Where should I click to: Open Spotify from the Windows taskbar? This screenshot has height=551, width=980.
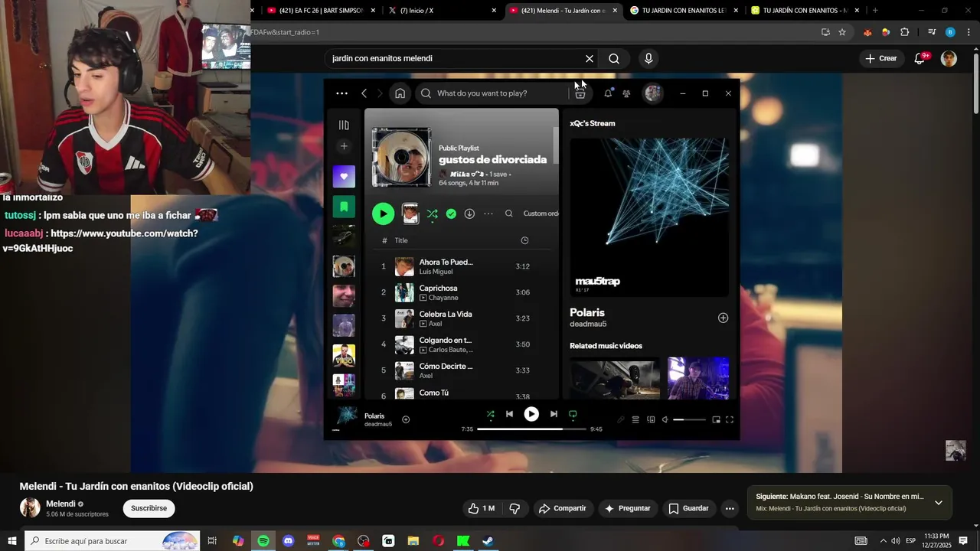[x=263, y=541]
